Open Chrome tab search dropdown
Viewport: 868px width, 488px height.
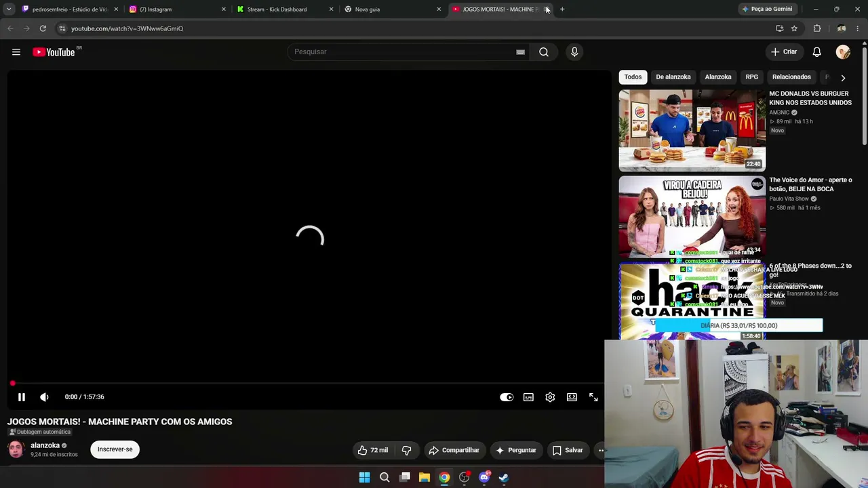9,9
